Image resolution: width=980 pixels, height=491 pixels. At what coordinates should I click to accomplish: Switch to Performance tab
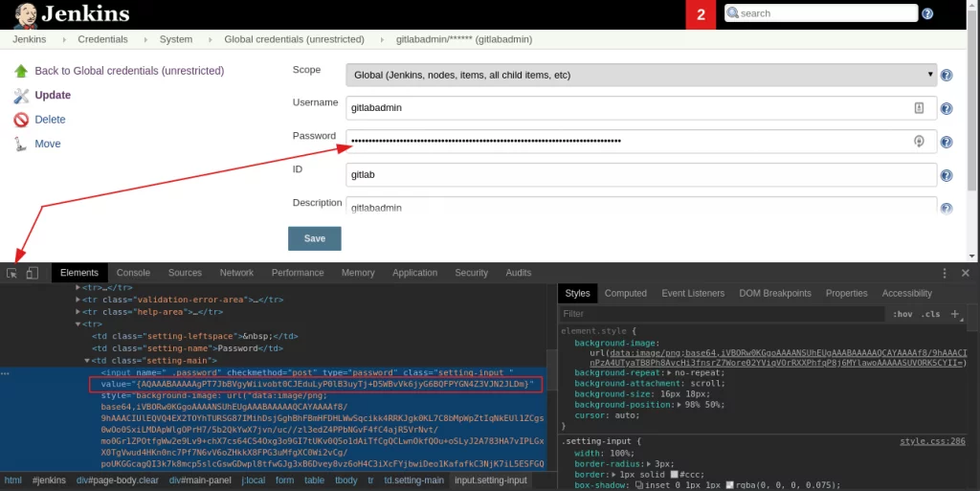tap(298, 273)
